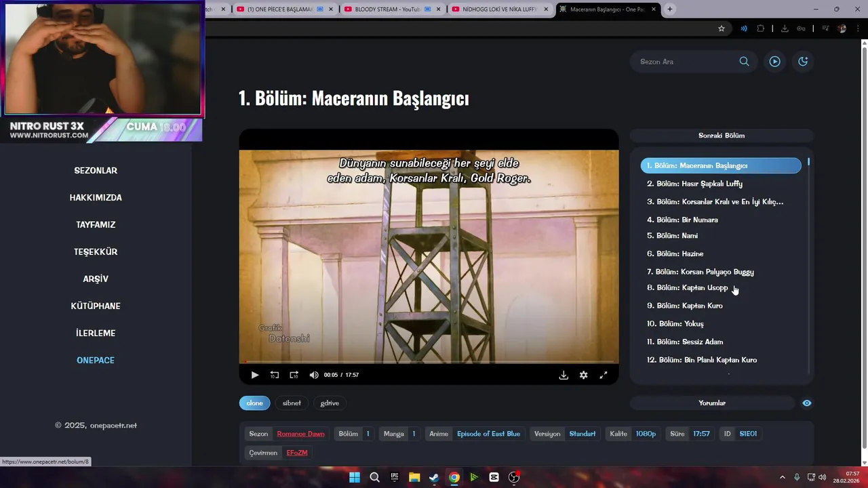Open İLERLEME page

96,333
